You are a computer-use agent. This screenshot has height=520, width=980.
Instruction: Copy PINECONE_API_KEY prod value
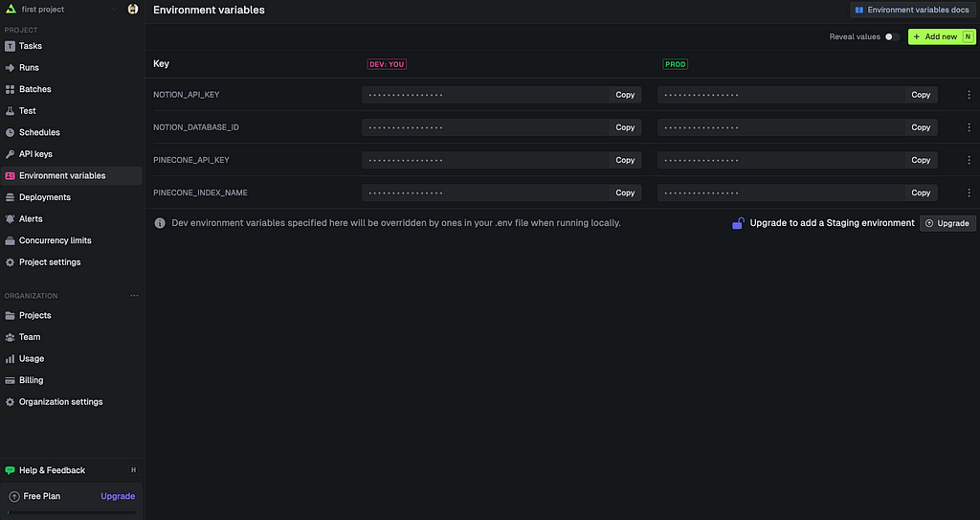921,160
